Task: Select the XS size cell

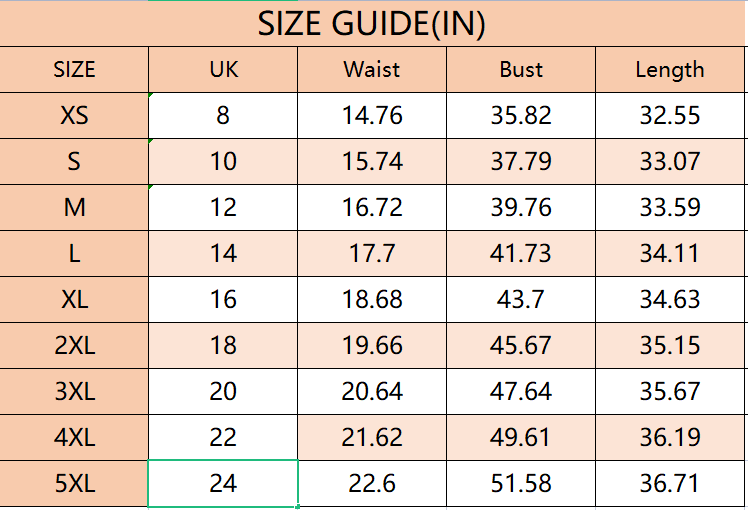Action: point(74,115)
